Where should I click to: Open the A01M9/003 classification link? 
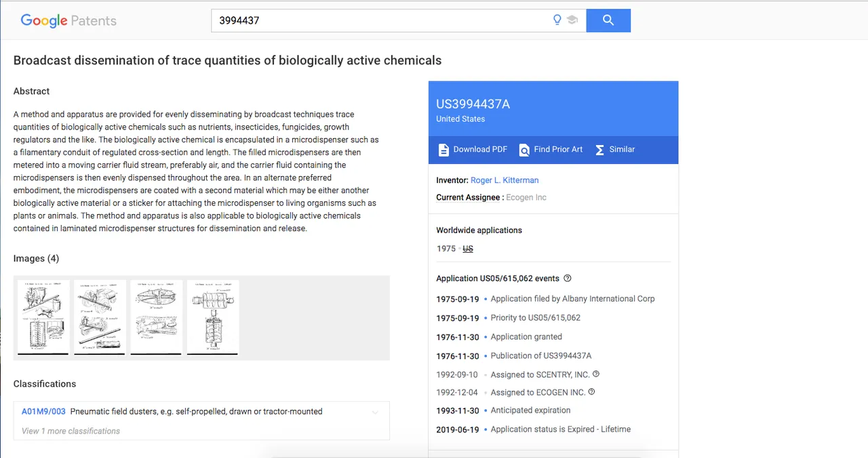(43, 411)
